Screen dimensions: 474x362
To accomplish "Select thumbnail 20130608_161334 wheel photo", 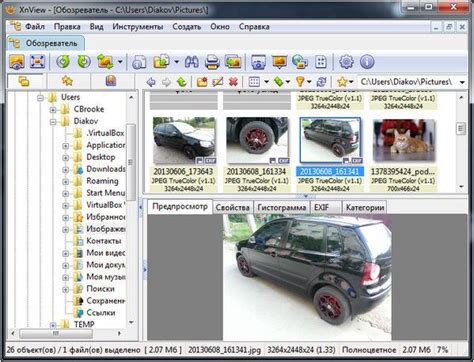I will (x=257, y=141).
